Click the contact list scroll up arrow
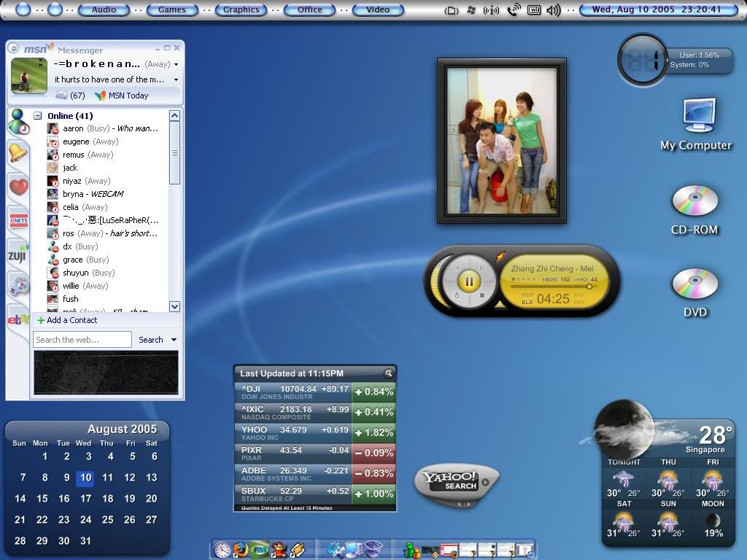The width and height of the screenshot is (747, 560). point(174,115)
